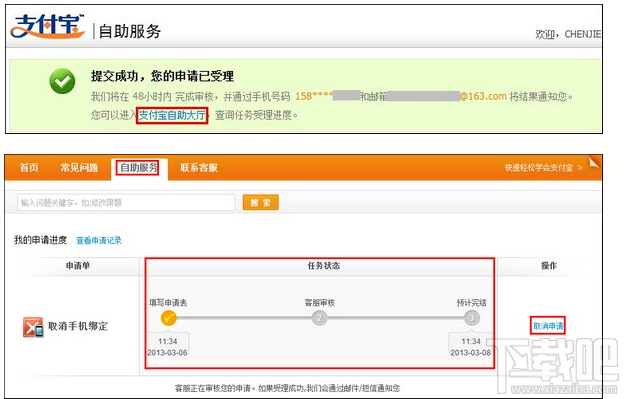626x399 pixels.
Task: Open the 支付宝自助大厅 link
Action: 172,115
